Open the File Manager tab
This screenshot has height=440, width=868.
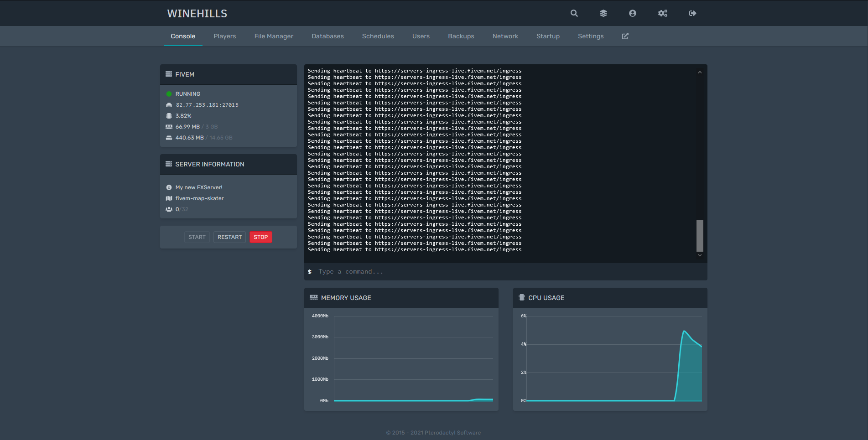(274, 36)
